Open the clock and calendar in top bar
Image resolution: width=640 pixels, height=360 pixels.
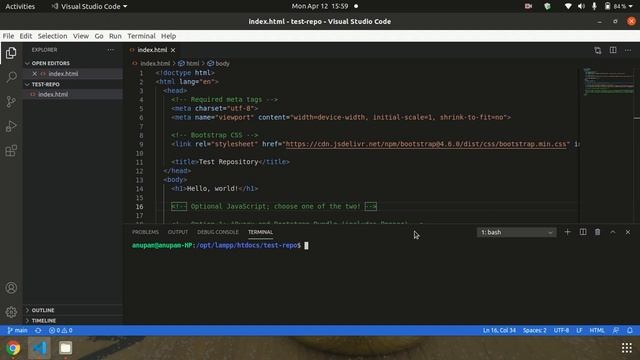click(324, 7)
